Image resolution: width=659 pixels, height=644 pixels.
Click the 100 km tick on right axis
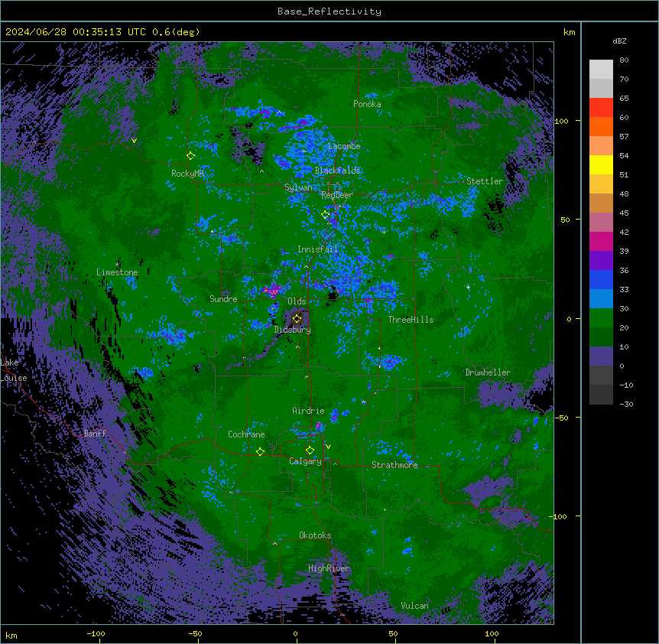[561, 121]
